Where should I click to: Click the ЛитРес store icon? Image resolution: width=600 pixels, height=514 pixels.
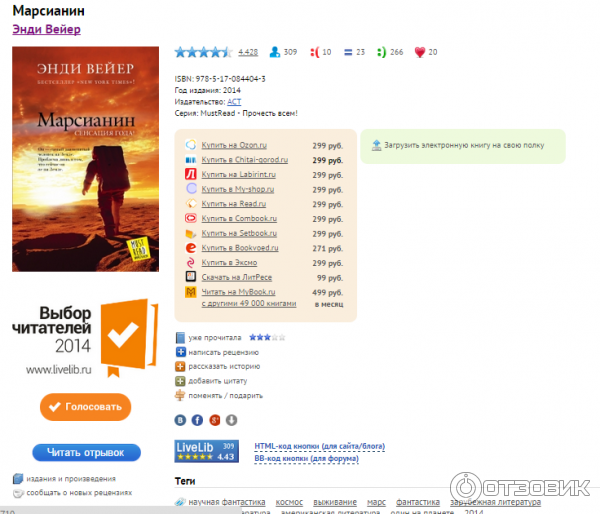click(x=191, y=276)
